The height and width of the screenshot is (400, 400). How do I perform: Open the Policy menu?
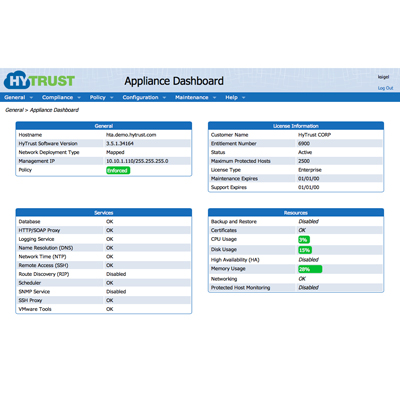(97, 97)
